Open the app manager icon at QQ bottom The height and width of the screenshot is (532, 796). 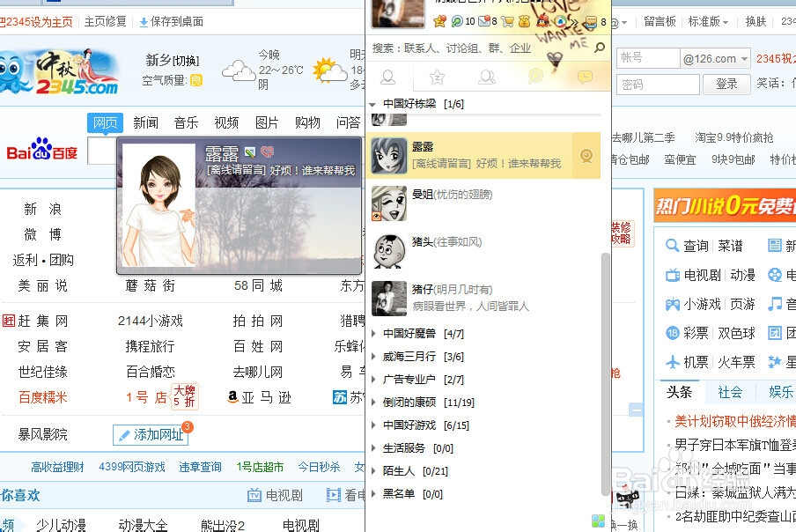[598, 521]
